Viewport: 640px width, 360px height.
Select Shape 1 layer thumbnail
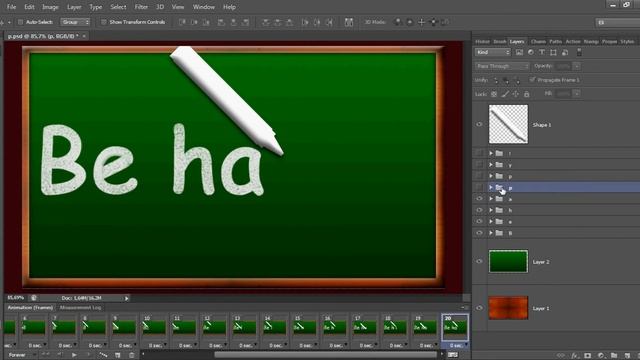pos(508,124)
